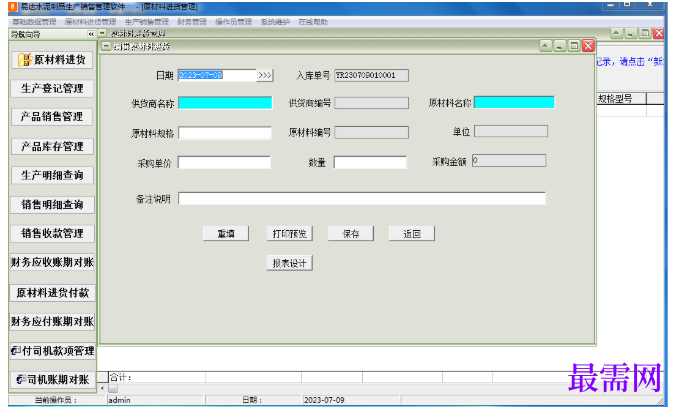The image size is (680, 409).
Task: Open the 基础数据管理 menu
Action: pyautogui.click(x=34, y=22)
